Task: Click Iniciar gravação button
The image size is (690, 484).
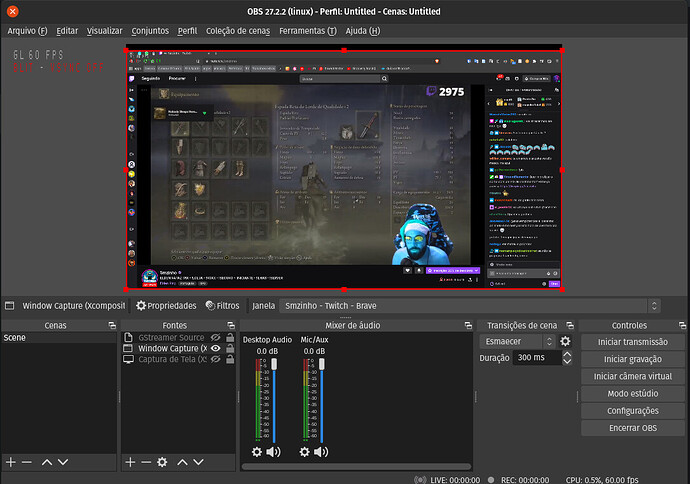Action: coord(632,359)
